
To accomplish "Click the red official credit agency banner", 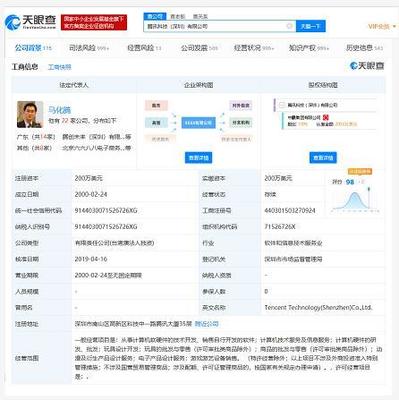I will pos(94,22).
